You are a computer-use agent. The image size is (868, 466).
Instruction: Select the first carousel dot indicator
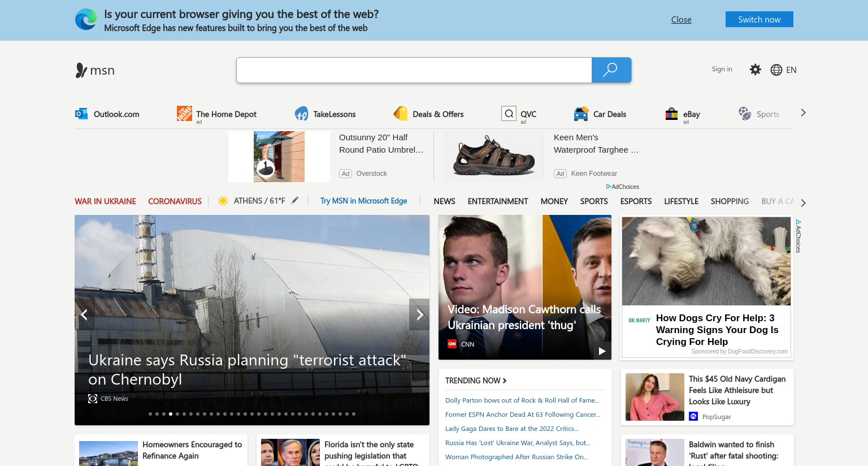150,414
